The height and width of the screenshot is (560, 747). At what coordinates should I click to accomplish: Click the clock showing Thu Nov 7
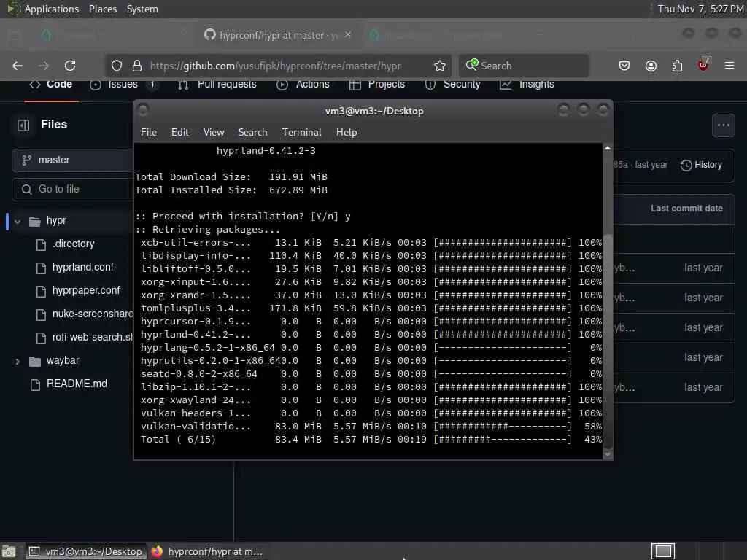click(x=700, y=9)
